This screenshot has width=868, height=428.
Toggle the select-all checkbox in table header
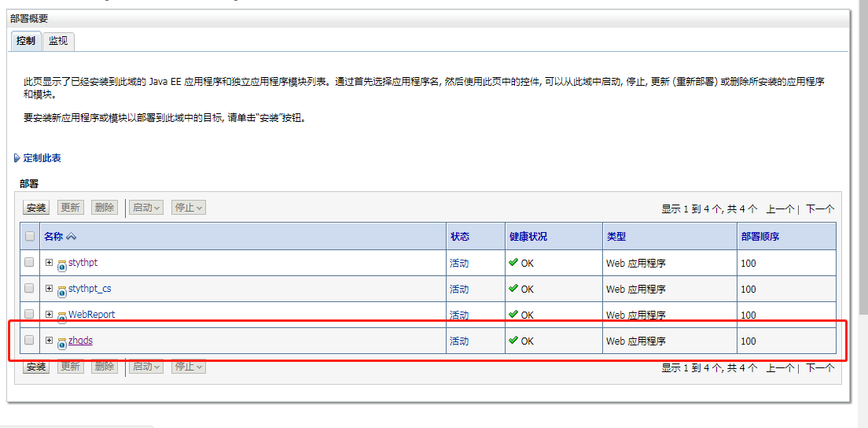click(x=29, y=237)
